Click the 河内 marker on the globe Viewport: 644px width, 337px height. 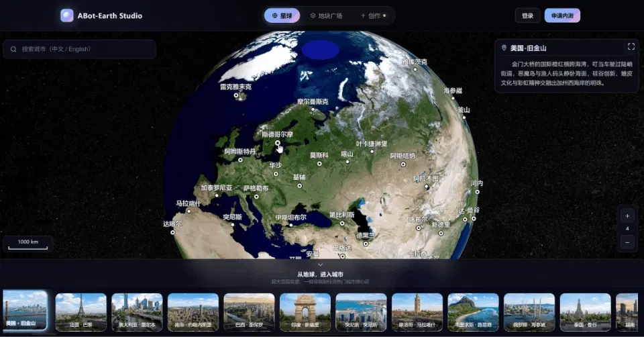point(477,192)
